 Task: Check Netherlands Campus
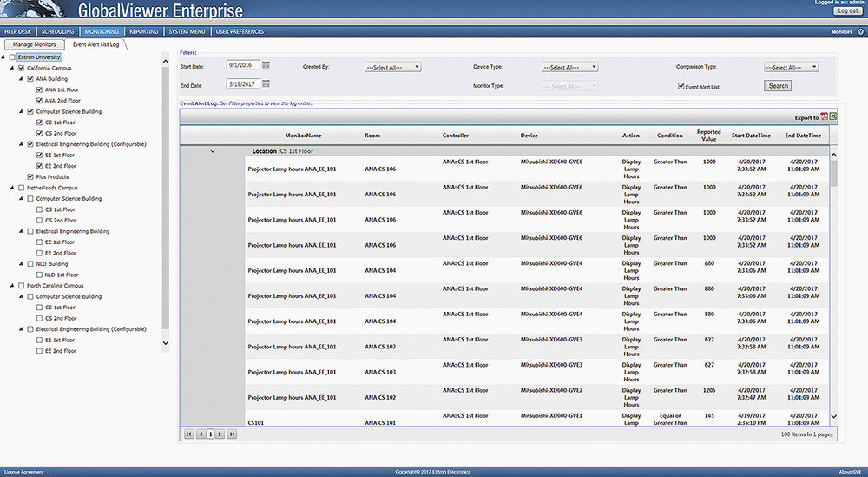pyautogui.click(x=22, y=188)
